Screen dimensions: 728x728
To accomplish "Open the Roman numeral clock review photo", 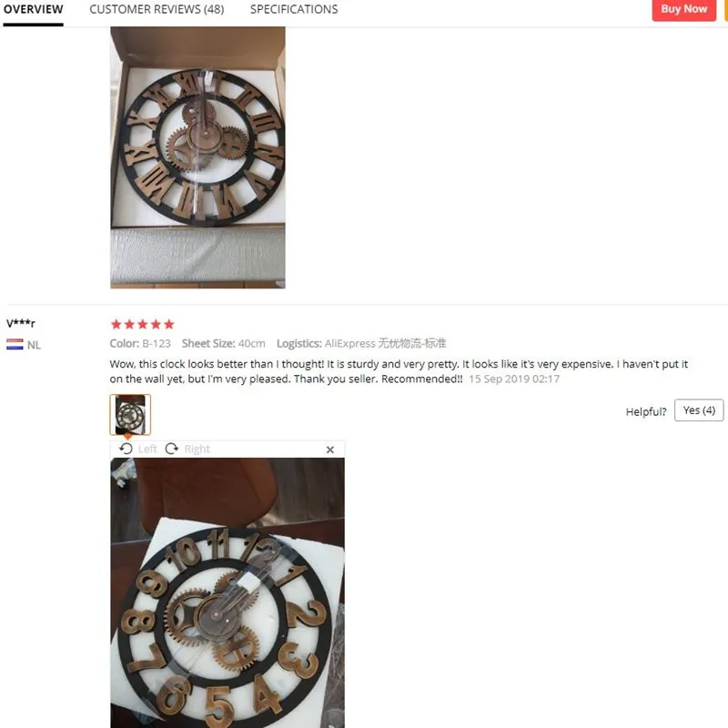I will pos(197,157).
